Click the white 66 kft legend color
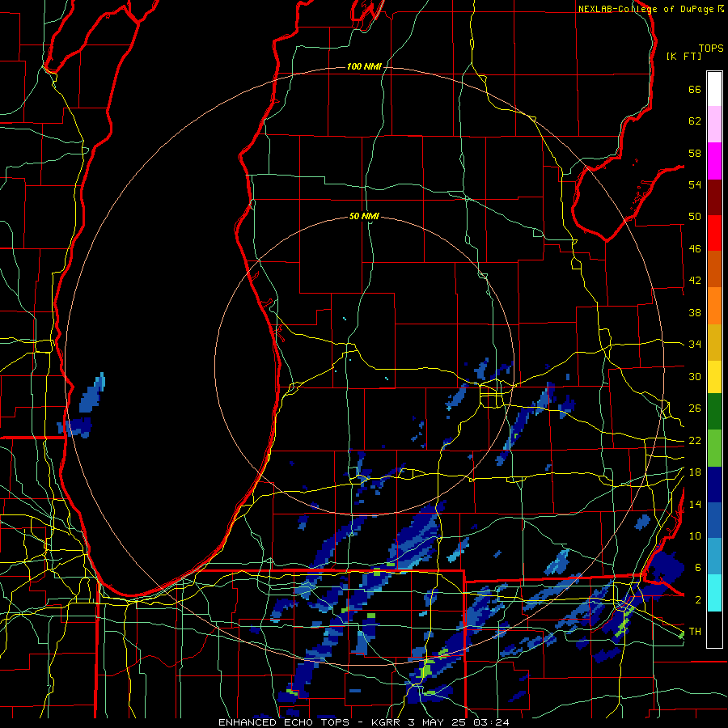This screenshot has height=728, width=728. [714, 89]
